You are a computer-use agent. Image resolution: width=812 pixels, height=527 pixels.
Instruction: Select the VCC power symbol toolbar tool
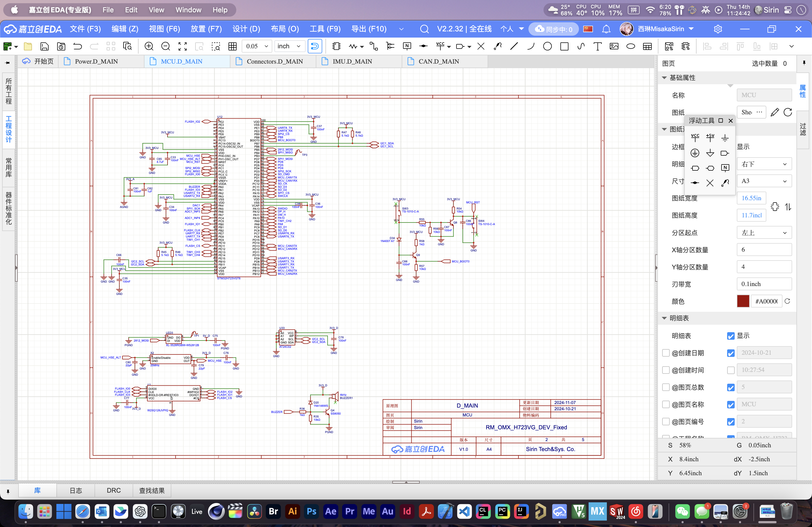(440, 46)
